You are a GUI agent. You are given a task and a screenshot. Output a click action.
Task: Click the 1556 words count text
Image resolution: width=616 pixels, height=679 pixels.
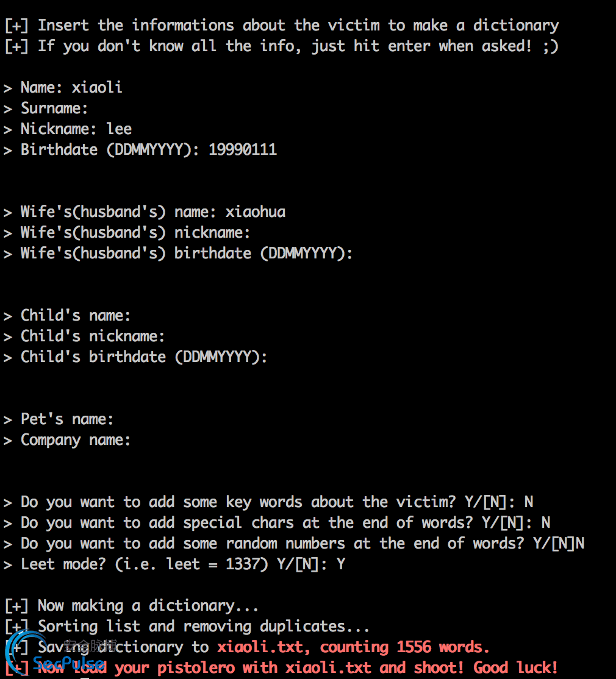(443, 647)
